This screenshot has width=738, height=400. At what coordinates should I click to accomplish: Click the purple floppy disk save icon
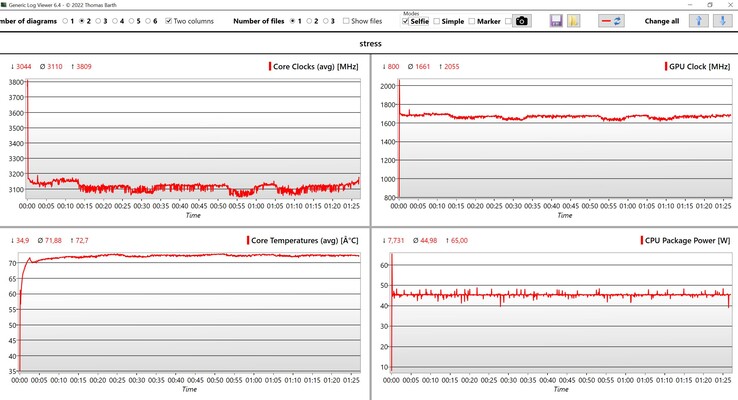[556, 21]
